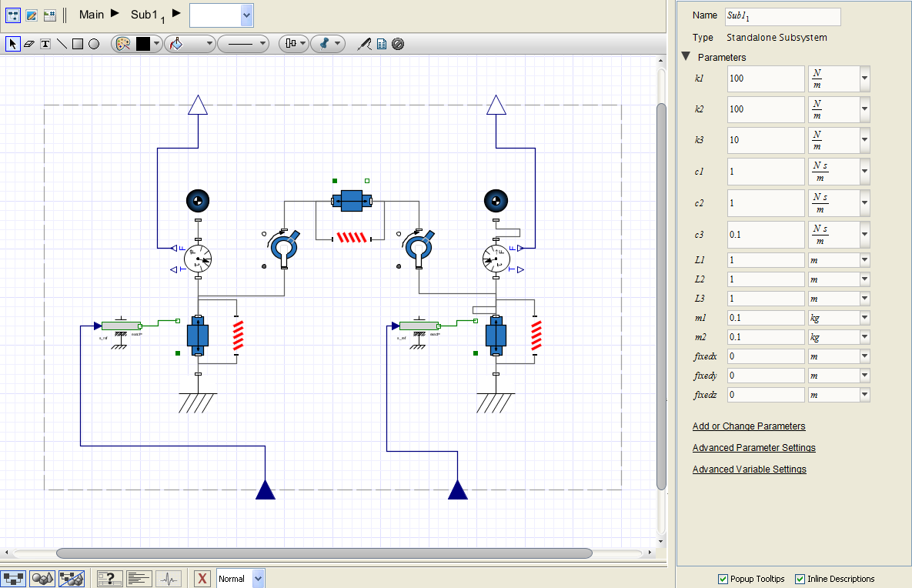
Task: Click the black line color swatch
Action: click(x=143, y=44)
